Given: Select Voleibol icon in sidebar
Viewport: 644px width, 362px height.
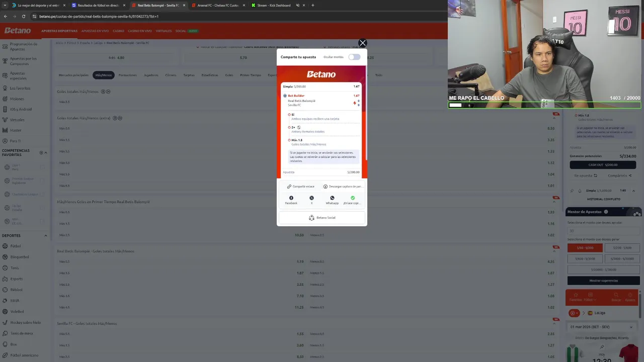Looking at the screenshot, I should click(5, 311).
